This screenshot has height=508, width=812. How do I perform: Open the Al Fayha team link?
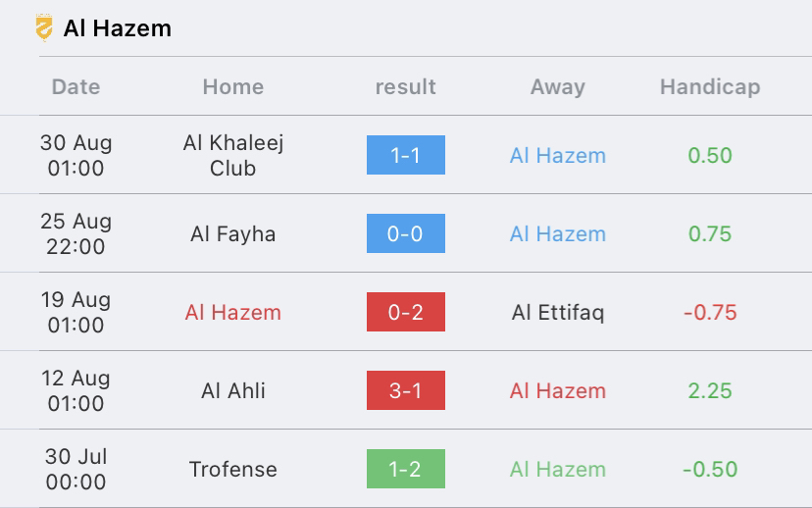pos(233,234)
